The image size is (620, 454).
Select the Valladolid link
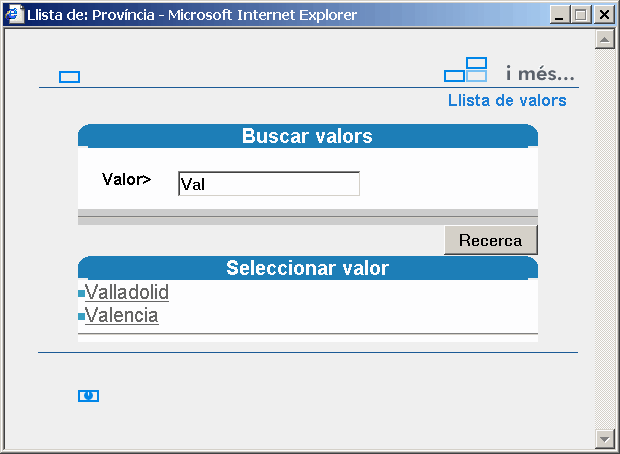[x=127, y=292]
